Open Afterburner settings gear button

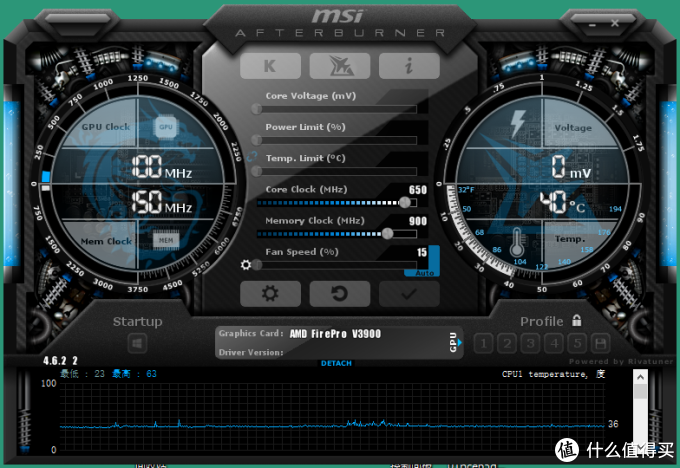point(270,294)
